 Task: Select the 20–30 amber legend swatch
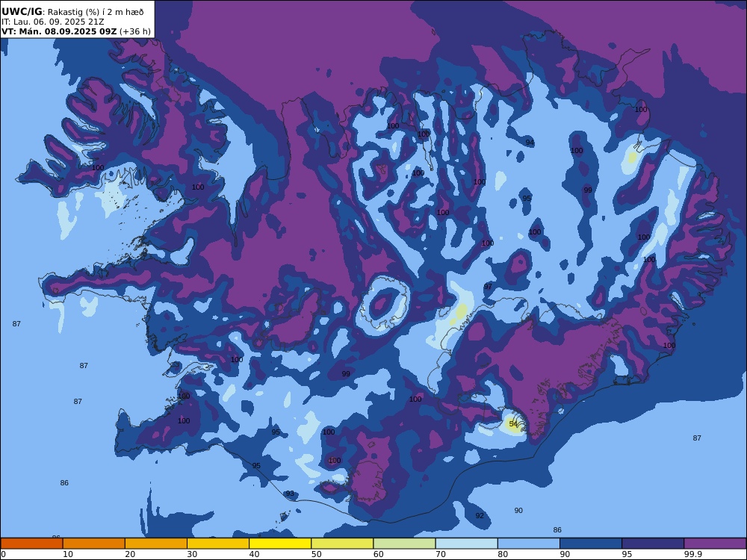[x=156, y=544]
